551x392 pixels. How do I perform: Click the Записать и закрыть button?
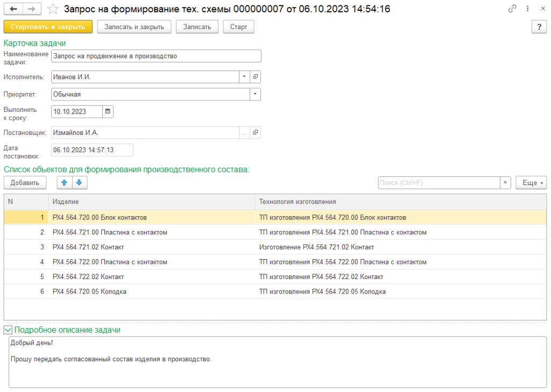point(134,27)
